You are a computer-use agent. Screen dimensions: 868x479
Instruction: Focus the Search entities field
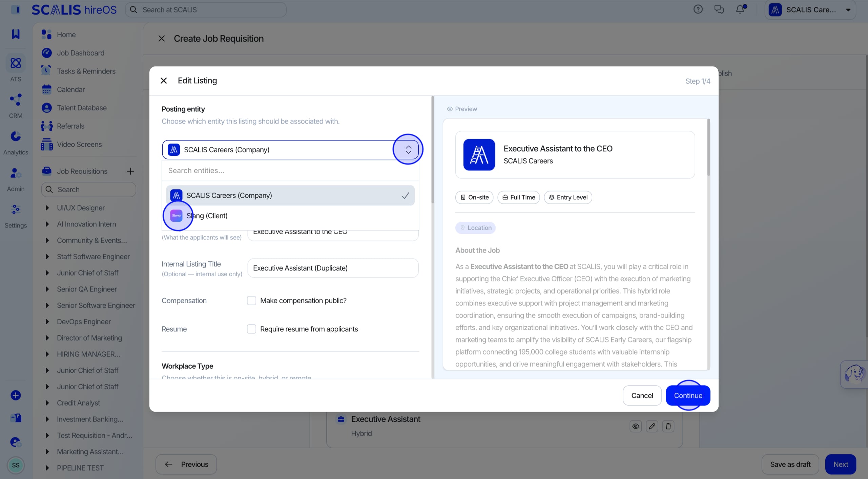point(290,171)
